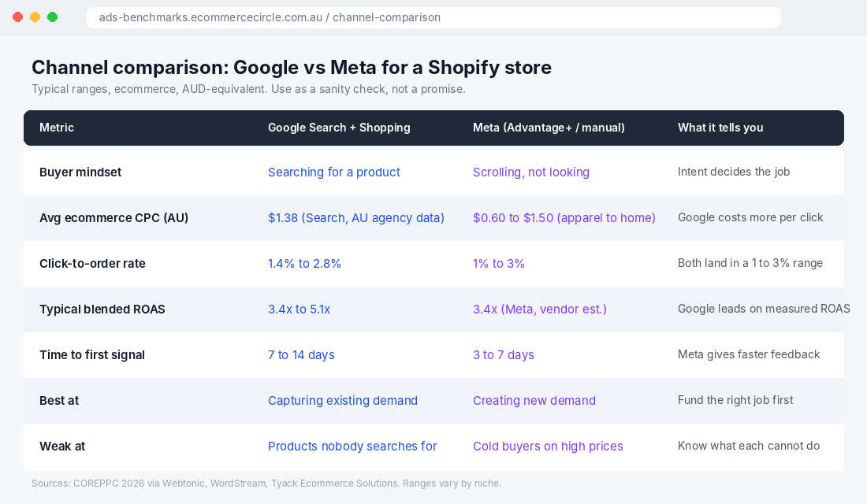Click the '7 to 14 days' value
Image resolution: width=867 pixels, height=504 pixels.
pos(301,355)
